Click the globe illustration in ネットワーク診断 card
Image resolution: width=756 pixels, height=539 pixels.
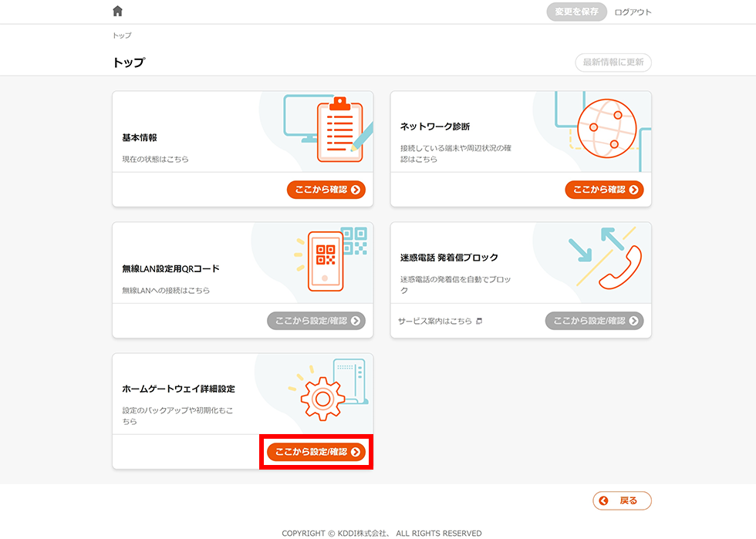606,128
